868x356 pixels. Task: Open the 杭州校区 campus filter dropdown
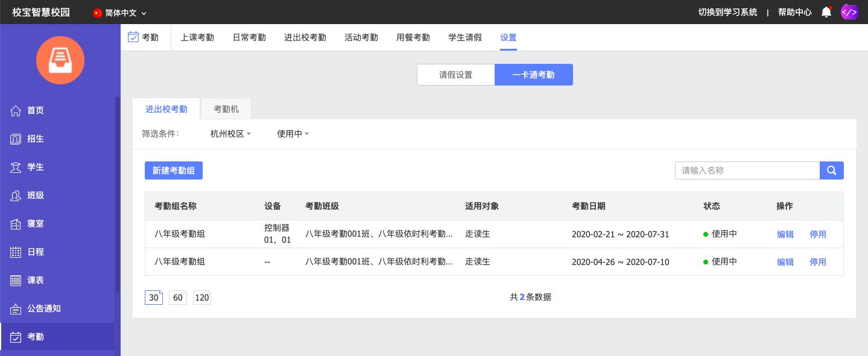click(x=230, y=134)
